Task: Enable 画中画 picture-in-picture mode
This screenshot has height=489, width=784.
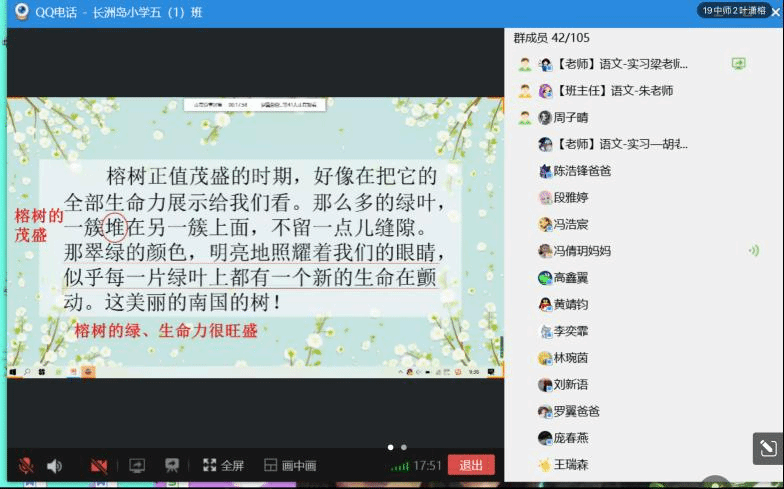Action: click(290, 465)
